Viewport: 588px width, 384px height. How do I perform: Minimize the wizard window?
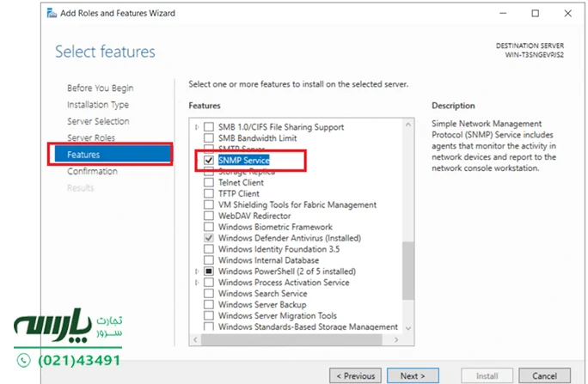tap(503, 13)
